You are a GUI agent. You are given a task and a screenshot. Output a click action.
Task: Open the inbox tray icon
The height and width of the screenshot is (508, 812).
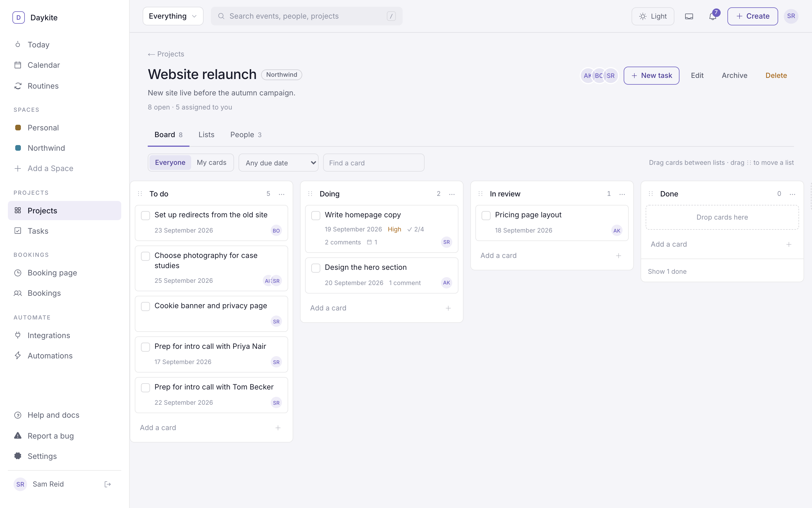[689, 16]
